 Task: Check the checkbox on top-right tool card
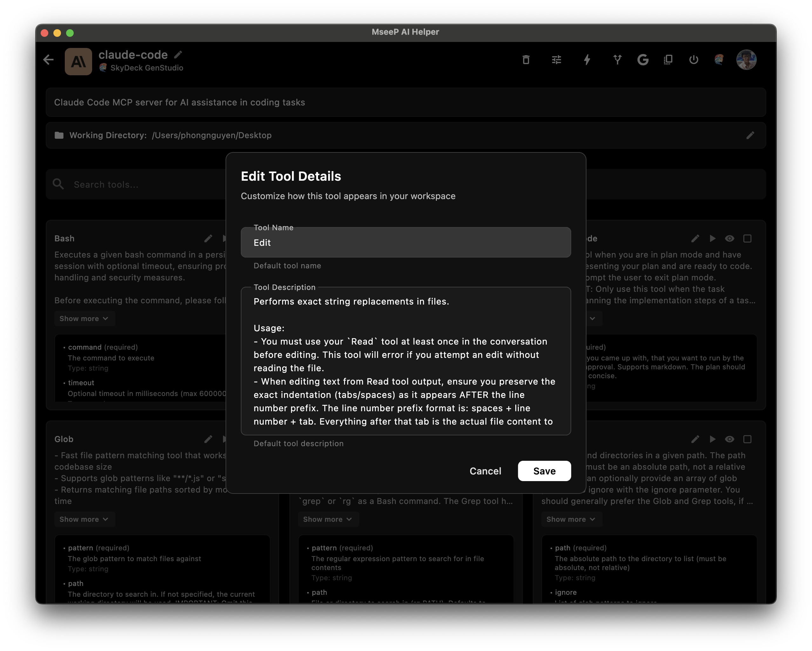747,238
